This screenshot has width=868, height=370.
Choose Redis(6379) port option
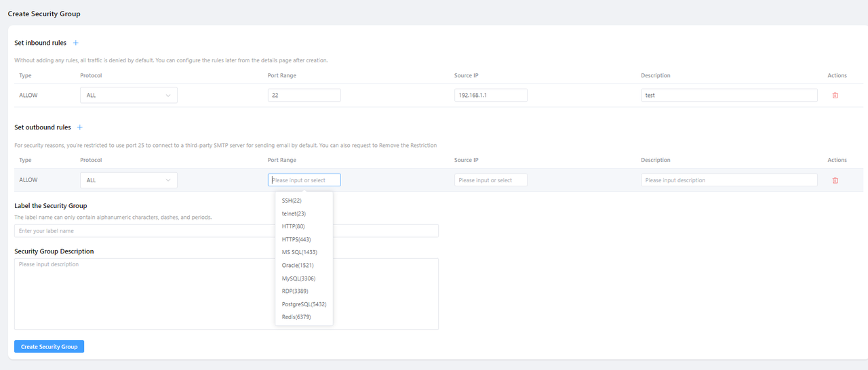[296, 317]
